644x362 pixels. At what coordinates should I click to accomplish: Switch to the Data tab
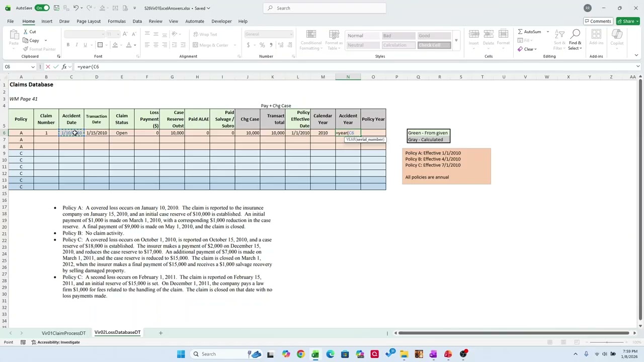coord(137,21)
